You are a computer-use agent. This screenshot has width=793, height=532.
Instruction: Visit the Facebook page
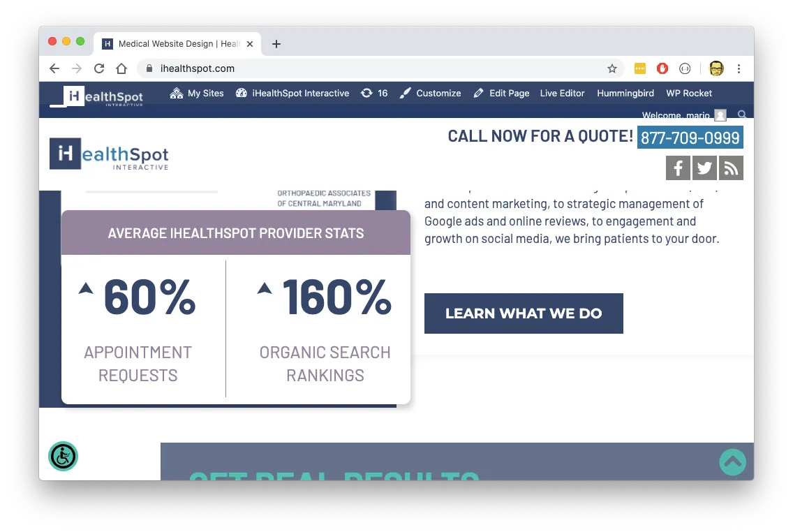(679, 168)
